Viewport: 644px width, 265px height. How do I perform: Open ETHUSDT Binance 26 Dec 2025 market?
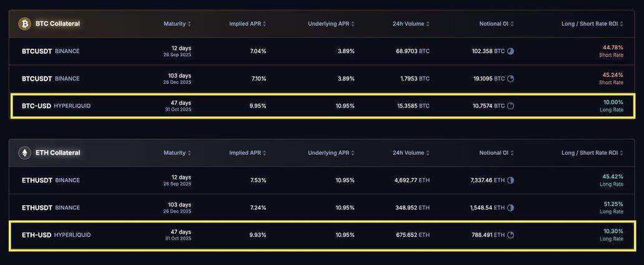coord(322,207)
